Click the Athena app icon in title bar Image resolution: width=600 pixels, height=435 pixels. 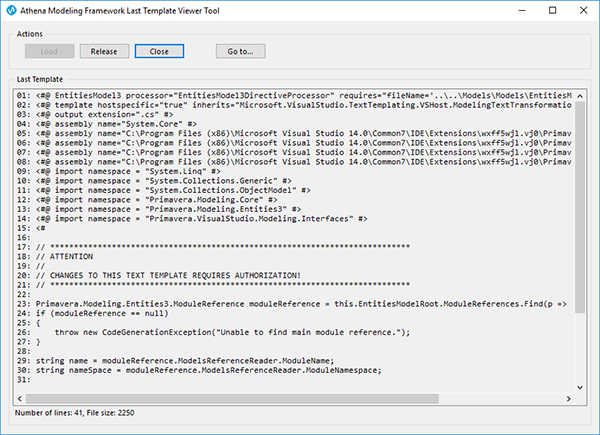(11, 10)
